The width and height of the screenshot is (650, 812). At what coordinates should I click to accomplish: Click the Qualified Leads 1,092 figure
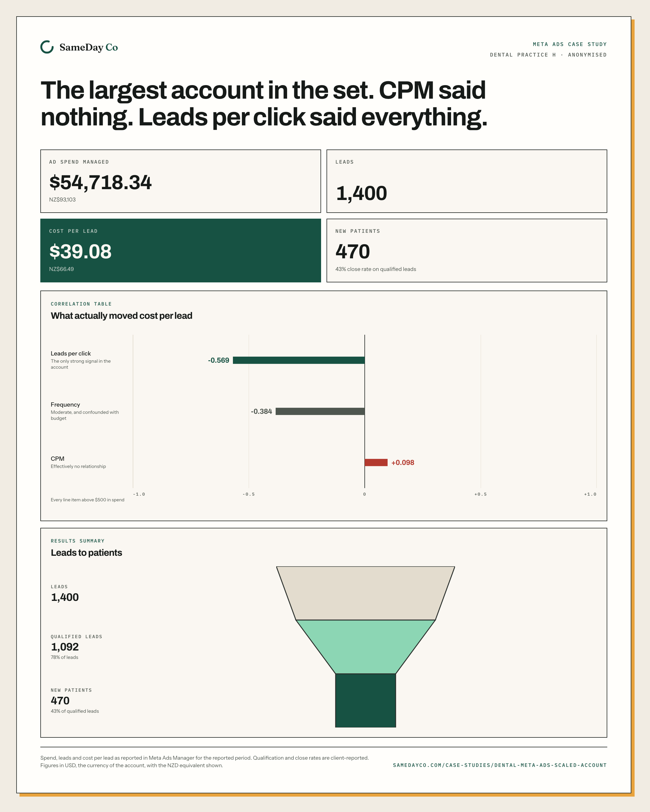(x=65, y=647)
